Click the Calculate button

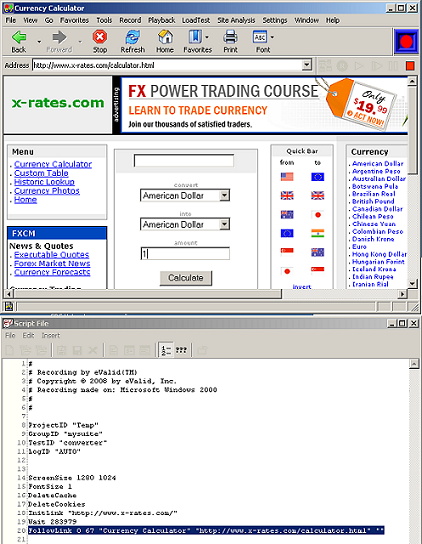pyautogui.click(x=186, y=278)
